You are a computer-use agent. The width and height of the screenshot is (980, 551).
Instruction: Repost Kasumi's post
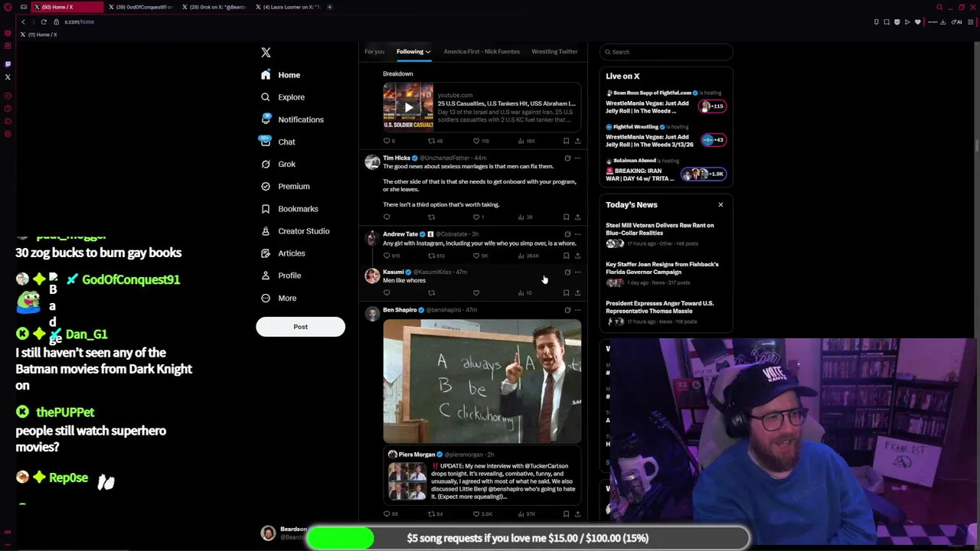click(x=431, y=293)
